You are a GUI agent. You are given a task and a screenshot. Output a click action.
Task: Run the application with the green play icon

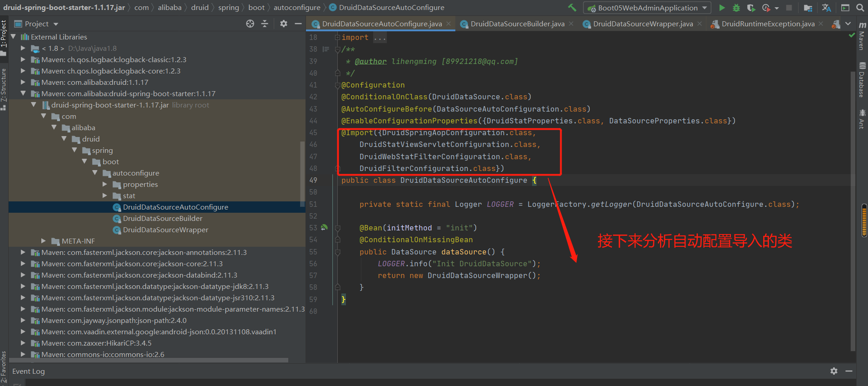(722, 8)
